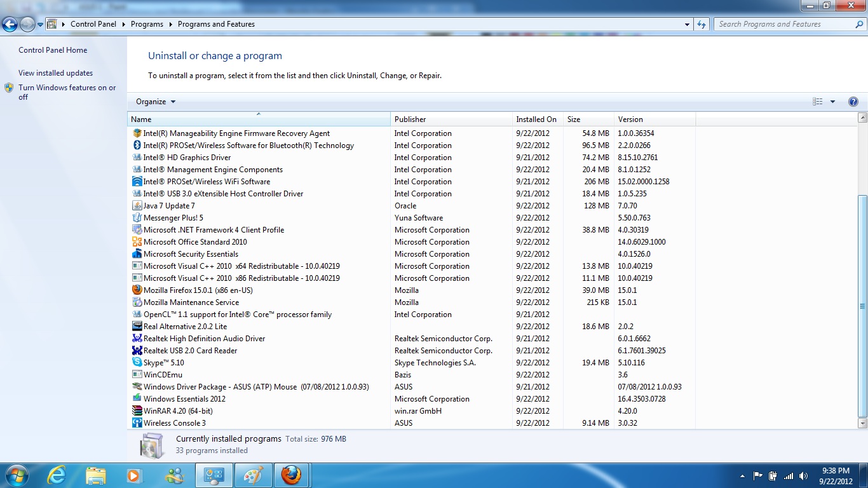Select the Microsoft Office Standard 2010 icon

[x=137, y=242]
